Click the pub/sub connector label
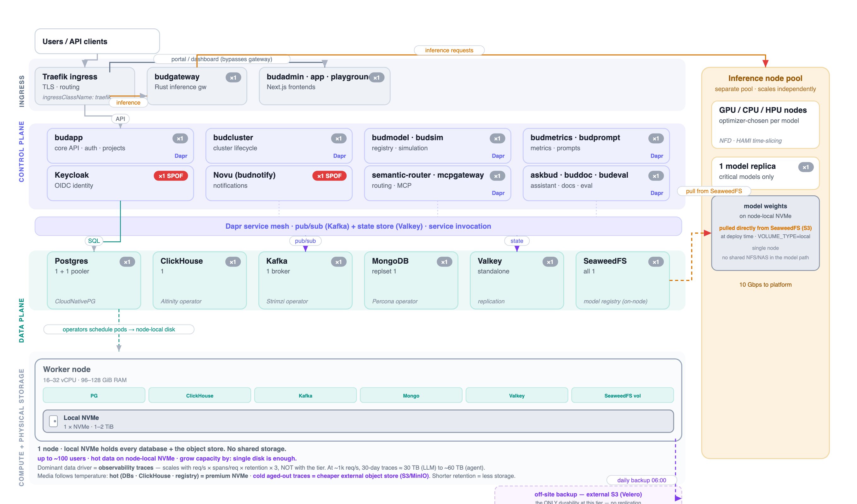Image resolution: width=857 pixels, height=504 pixels. coord(305,241)
